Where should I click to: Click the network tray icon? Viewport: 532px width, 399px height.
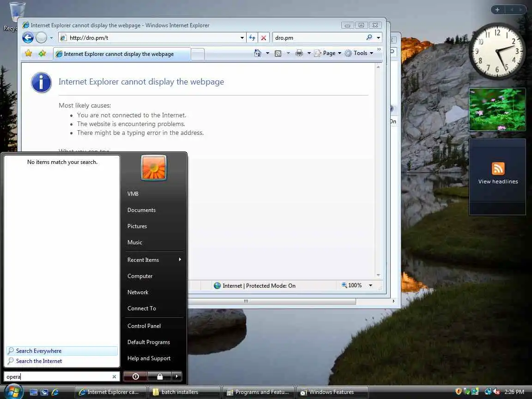tap(488, 392)
